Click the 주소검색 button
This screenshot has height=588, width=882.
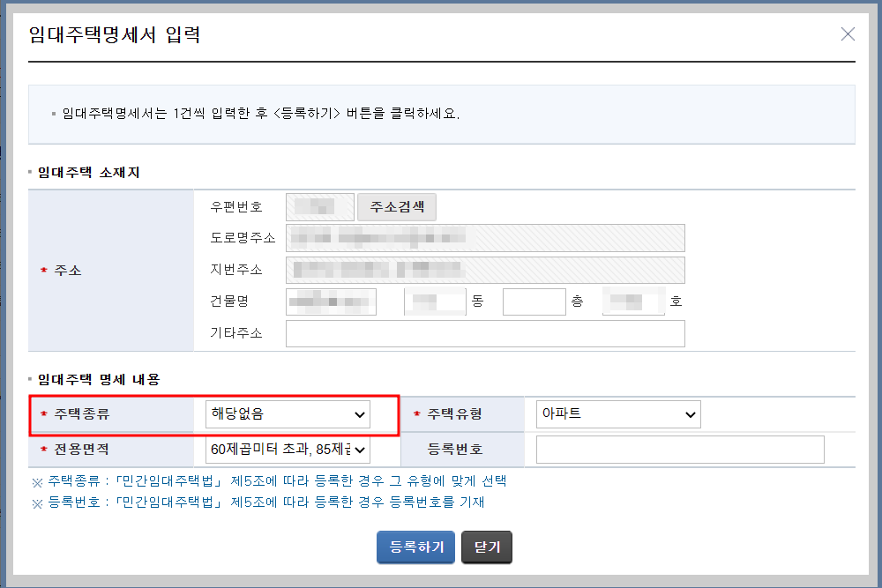(x=396, y=206)
